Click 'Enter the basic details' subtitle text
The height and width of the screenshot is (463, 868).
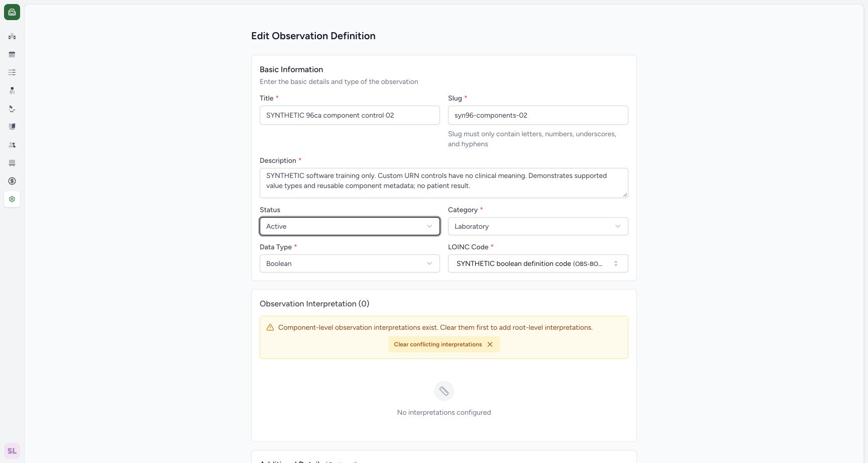(339, 81)
